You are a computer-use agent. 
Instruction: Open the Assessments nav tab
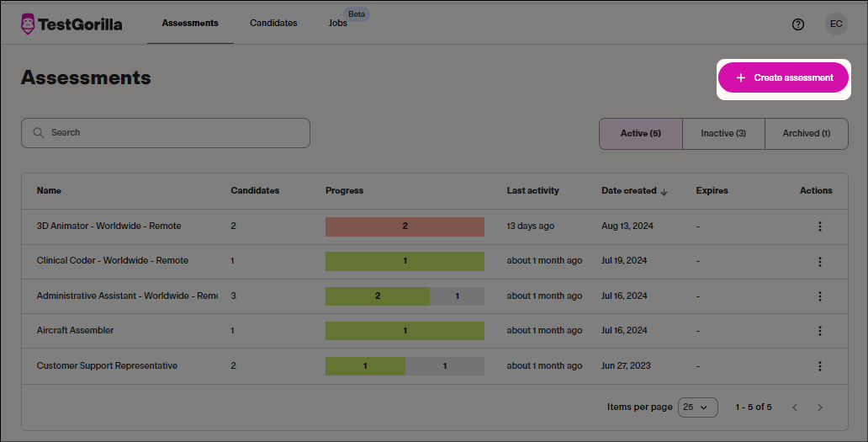coord(190,24)
